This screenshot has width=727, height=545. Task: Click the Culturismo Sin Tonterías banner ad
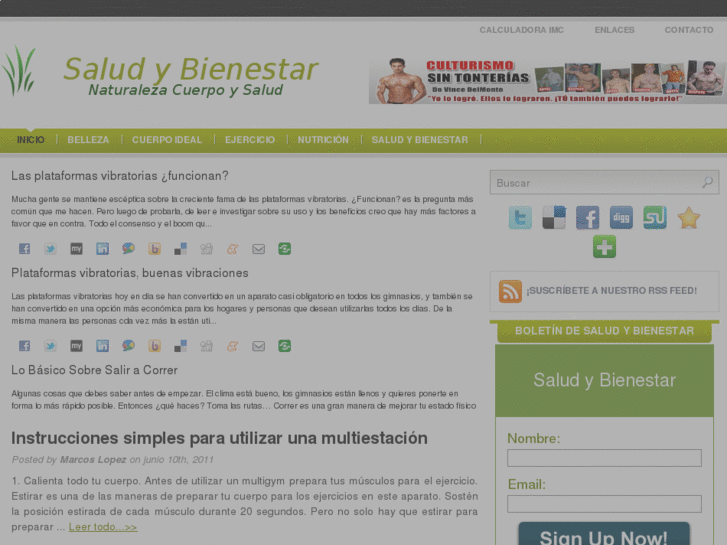[x=548, y=81]
